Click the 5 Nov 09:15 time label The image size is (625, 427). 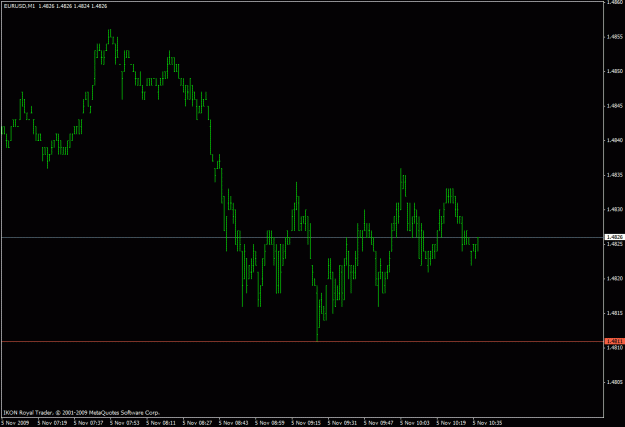(x=306, y=423)
